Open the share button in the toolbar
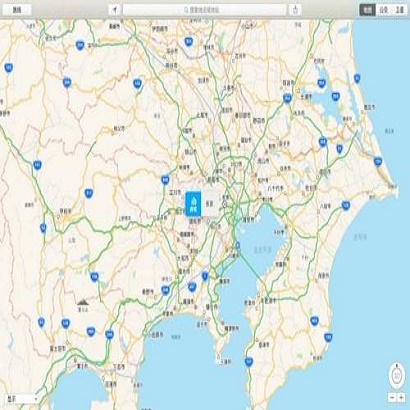This screenshot has width=410, height=410. 295,10
